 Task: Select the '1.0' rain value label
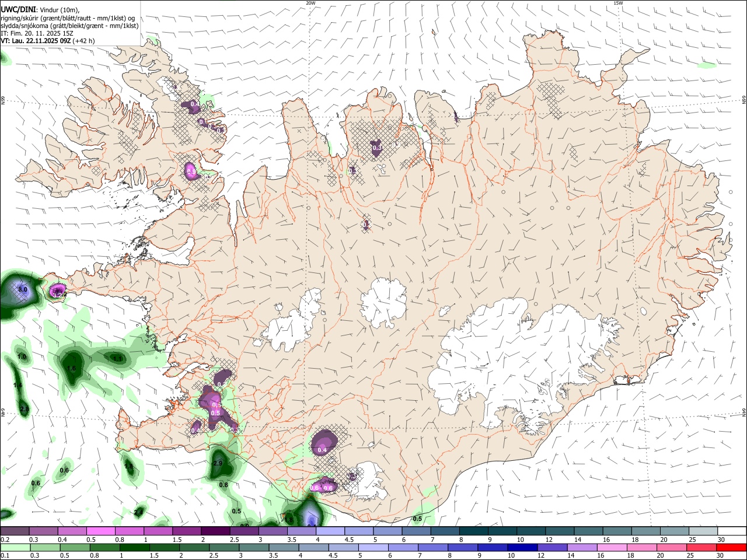point(22,356)
